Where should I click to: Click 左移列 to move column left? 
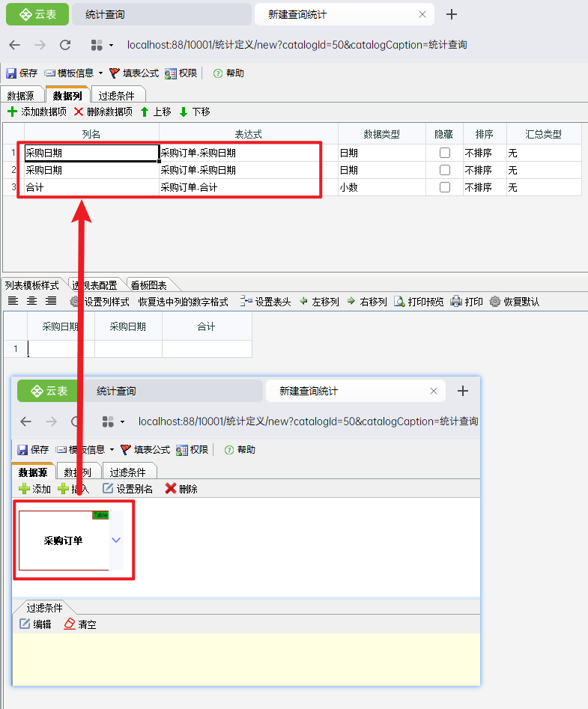(319, 302)
